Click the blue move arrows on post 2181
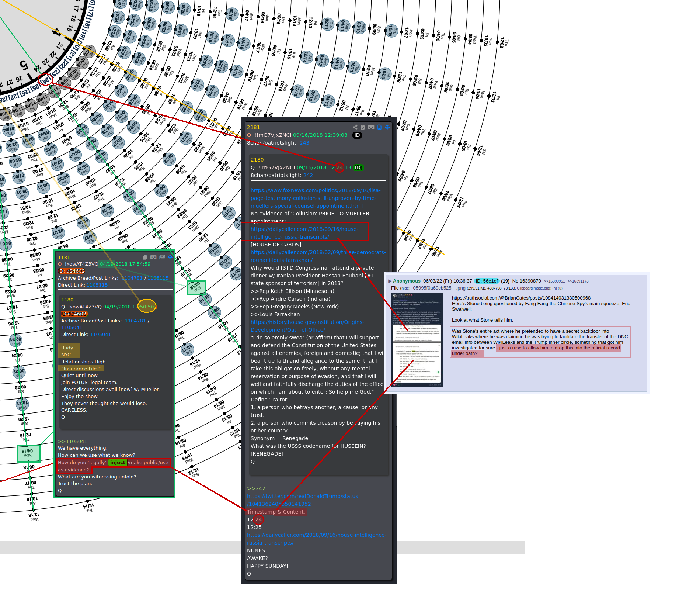 pos(387,127)
